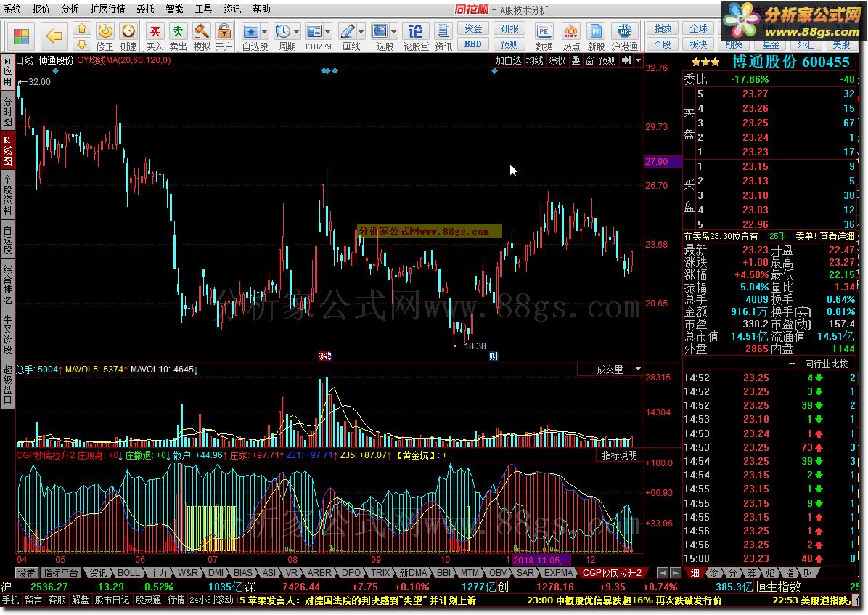Open the 资讯 news document icon
The height and width of the screenshot is (615, 868).
[443, 36]
